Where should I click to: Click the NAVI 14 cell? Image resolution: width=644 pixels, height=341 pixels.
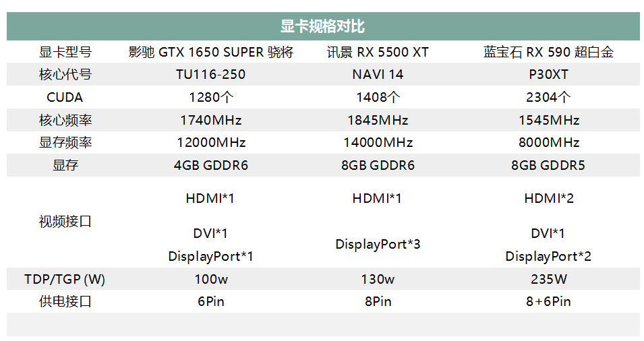point(378,74)
